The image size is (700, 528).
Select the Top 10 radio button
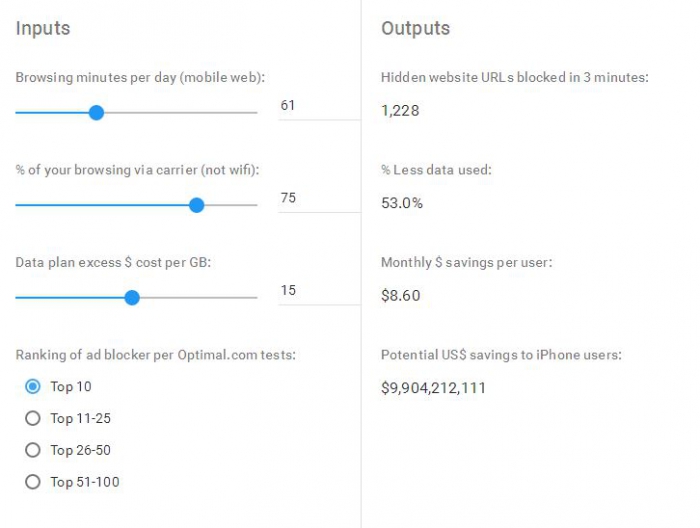[x=33, y=386]
